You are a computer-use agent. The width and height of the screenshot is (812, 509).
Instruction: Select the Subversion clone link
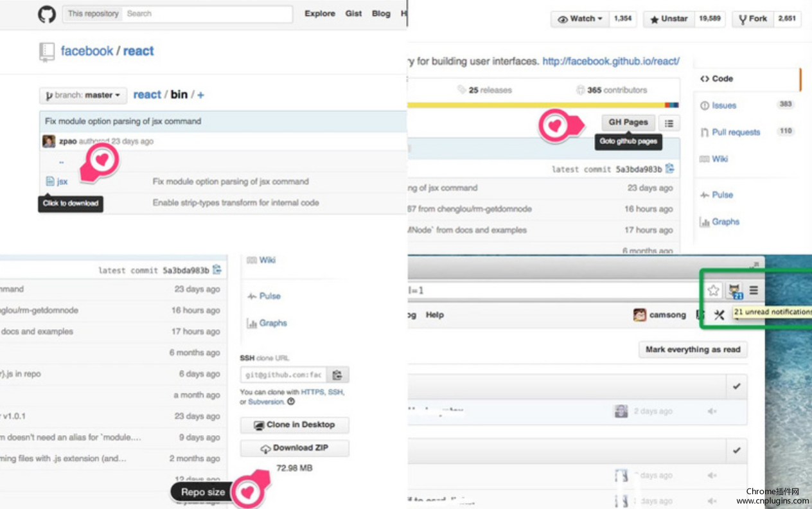(x=266, y=402)
